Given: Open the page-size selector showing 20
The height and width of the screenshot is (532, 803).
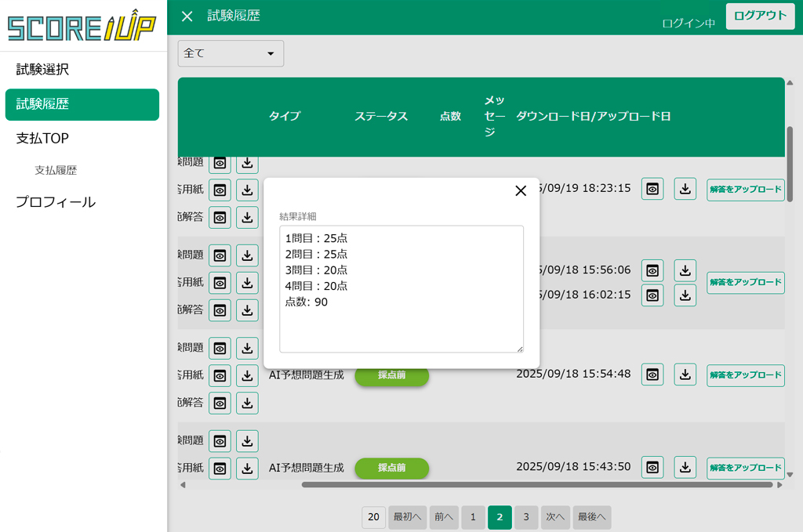Looking at the screenshot, I should coord(373,517).
